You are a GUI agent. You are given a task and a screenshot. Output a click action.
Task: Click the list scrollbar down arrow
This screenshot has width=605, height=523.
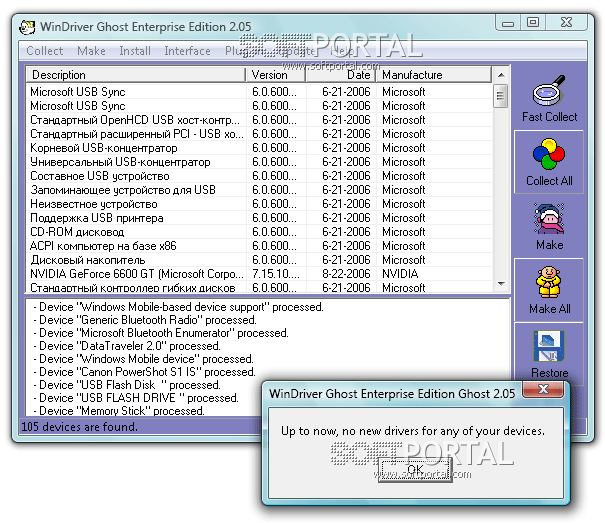coord(501,284)
